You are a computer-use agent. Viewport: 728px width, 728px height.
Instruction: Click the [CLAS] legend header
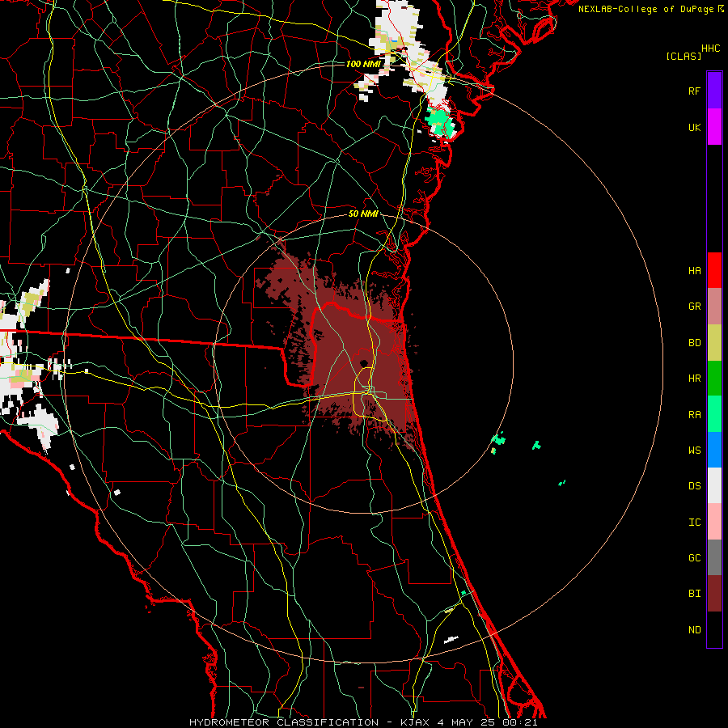pyautogui.click(x=684, y=56)
